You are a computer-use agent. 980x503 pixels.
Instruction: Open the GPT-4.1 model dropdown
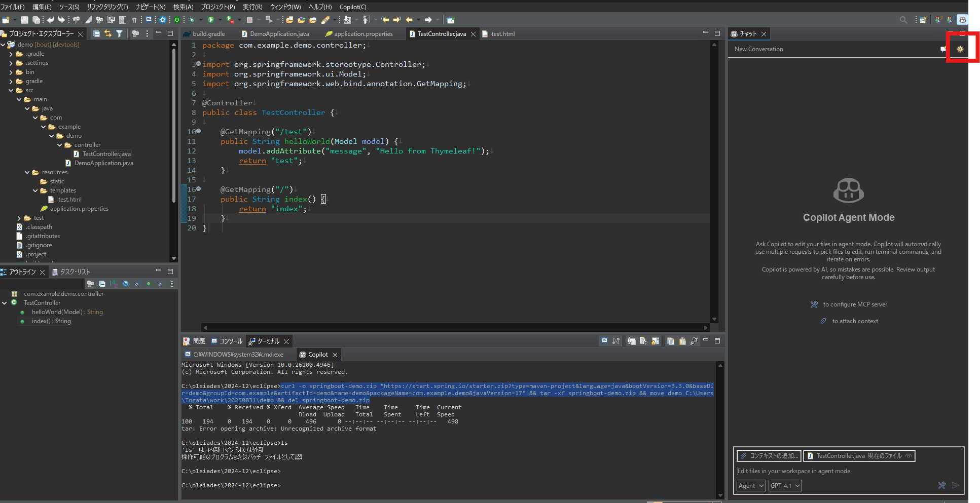[785, 485]
